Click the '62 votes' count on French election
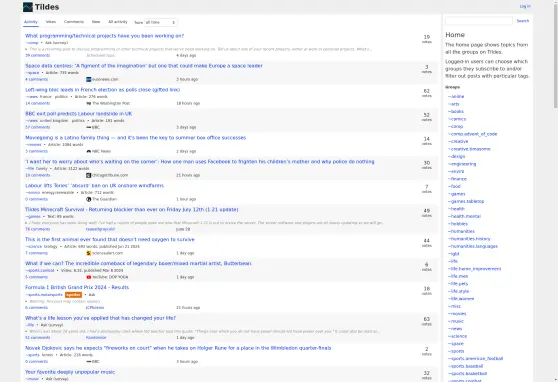The height and width of the screenshot is (382, 558). [x=427, y=93]
